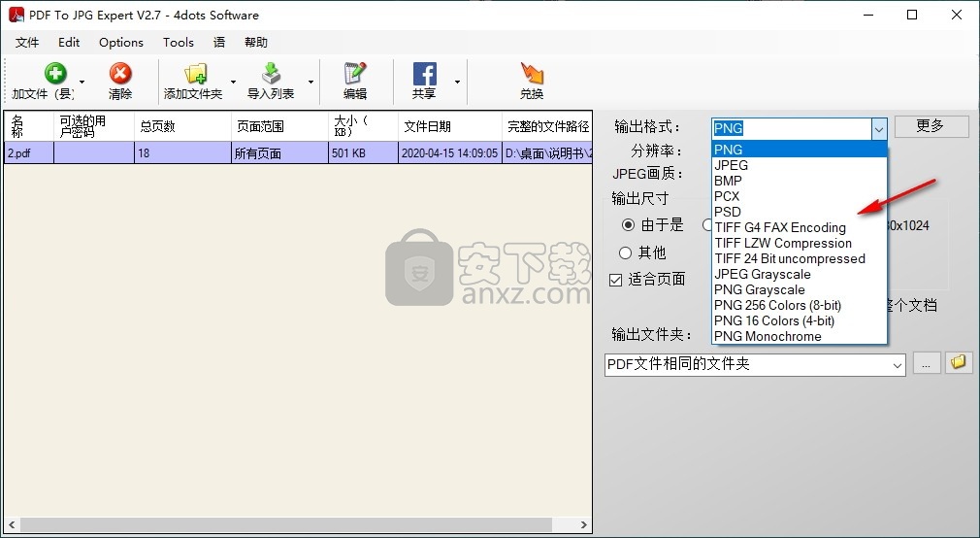Viewport: 980px width, 538px height.
Task: Choose PCX in the format list
Action: pos(800,196)
